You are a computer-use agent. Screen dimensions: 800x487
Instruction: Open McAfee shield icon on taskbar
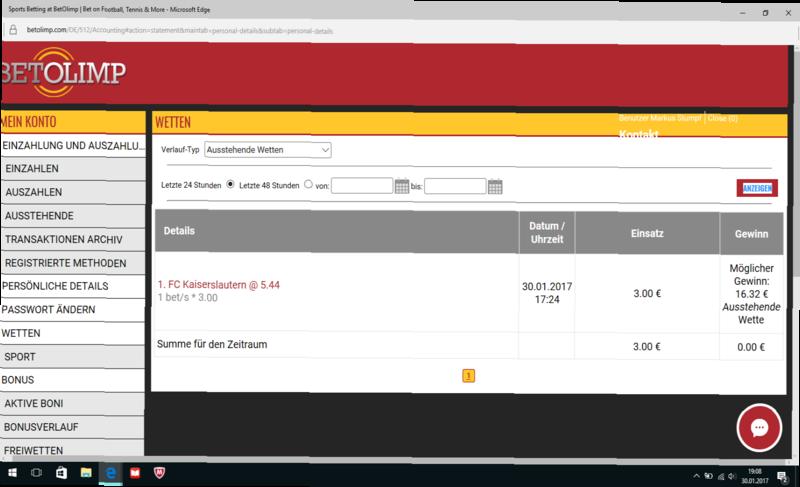coord(159,473)
